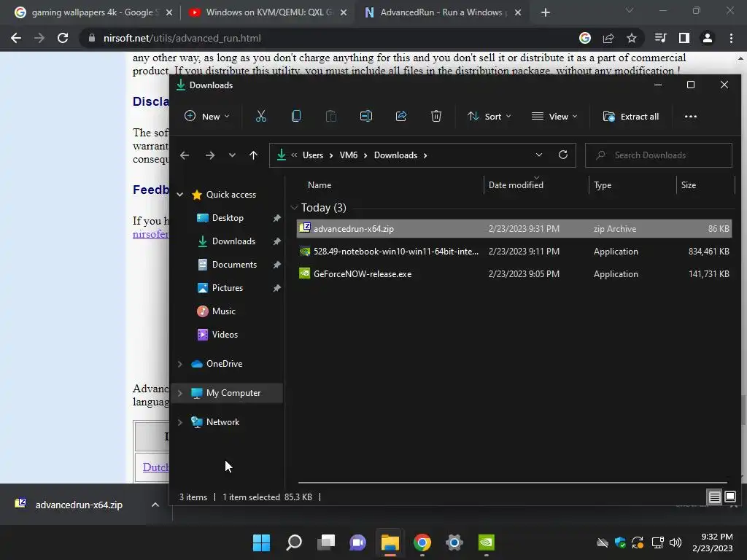Viewport: 747px width, 560px height.
Task: Reload the nirsoft page in Chrome
Action: coord(63,38)
